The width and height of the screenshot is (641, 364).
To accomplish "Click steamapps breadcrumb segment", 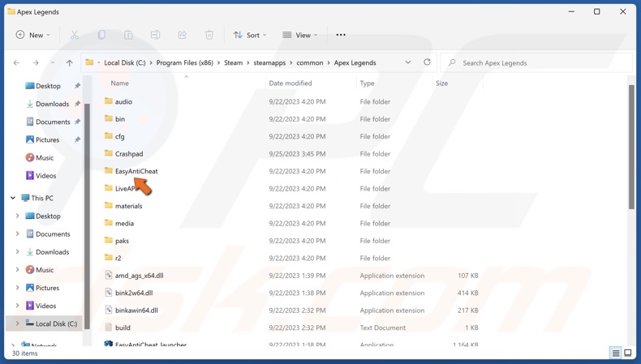I will (x=269, y=63).
